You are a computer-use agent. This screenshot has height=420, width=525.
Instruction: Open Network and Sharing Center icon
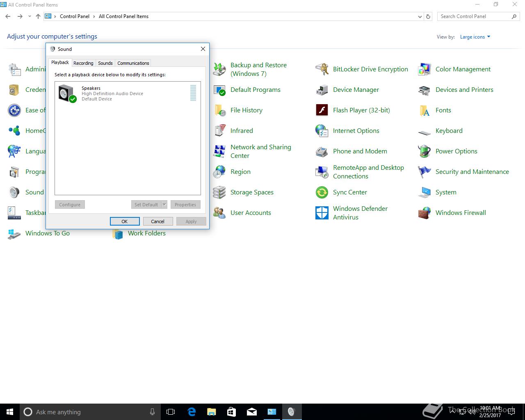pos(219,151)
